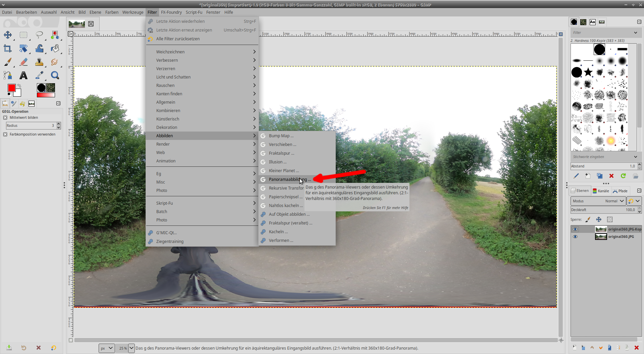
Task: Select the Crop tool in toolbox
Action: click(x=7, y=49)
